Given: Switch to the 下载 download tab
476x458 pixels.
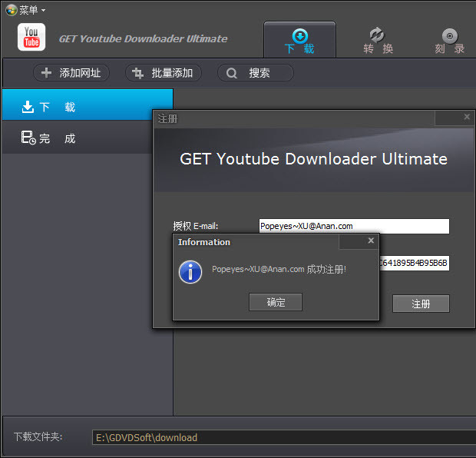Looking at the screenshot, I should tap(299, 40).
